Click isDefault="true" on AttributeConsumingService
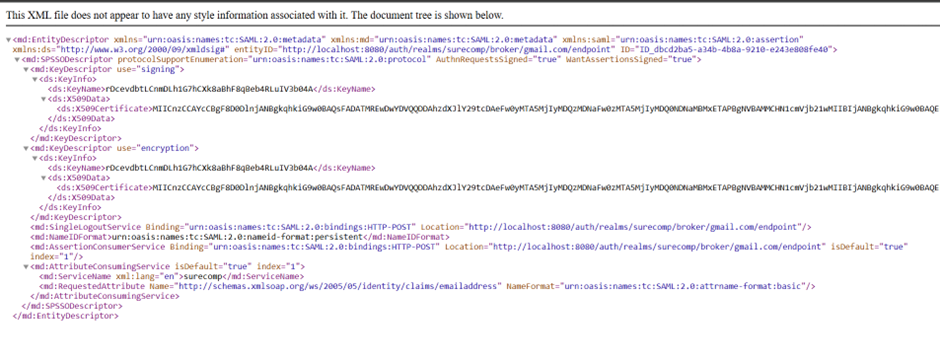Image resolution: width=940 pixels, height=363 pixels. [213, 266]
